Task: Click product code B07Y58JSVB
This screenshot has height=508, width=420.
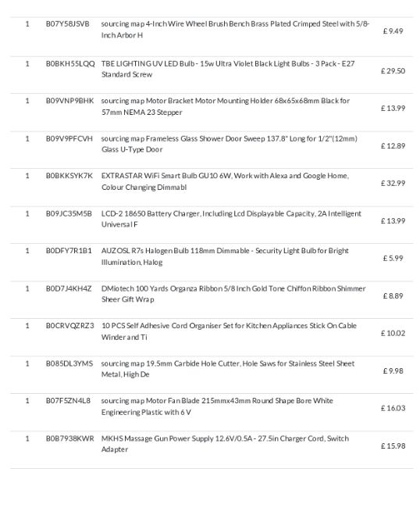Action: tap(67, 24)
